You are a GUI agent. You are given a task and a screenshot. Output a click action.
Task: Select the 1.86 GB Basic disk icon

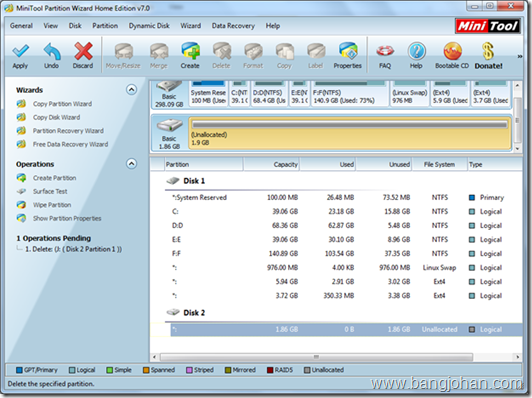point(169,126)
